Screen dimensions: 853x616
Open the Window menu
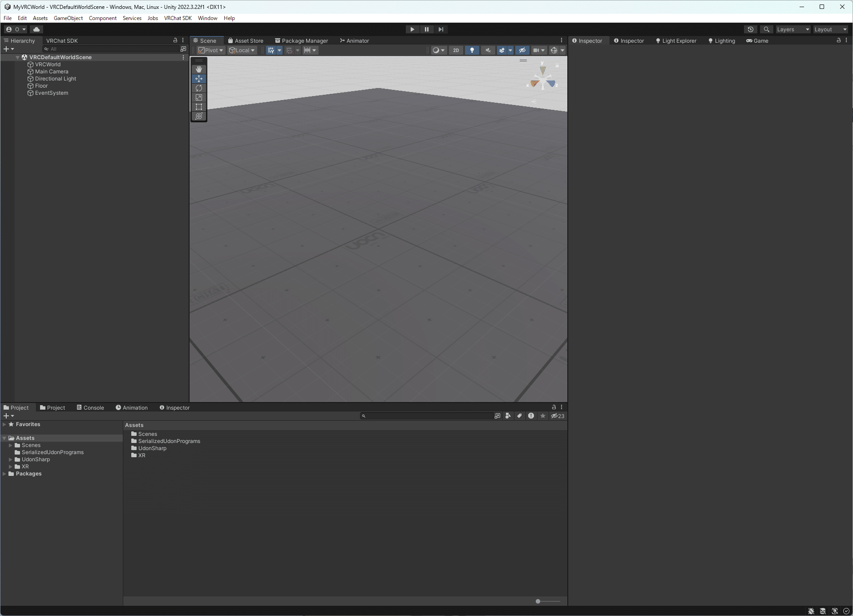[207, 18]
